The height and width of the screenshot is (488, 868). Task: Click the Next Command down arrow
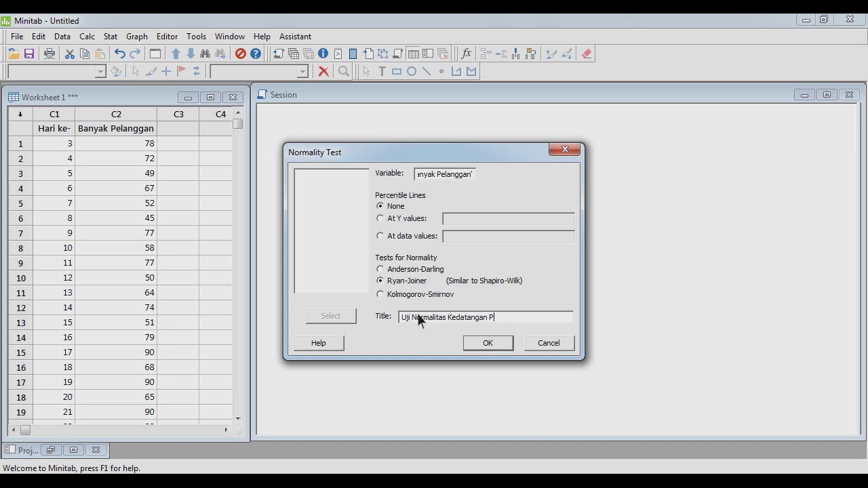coord(191,54)
